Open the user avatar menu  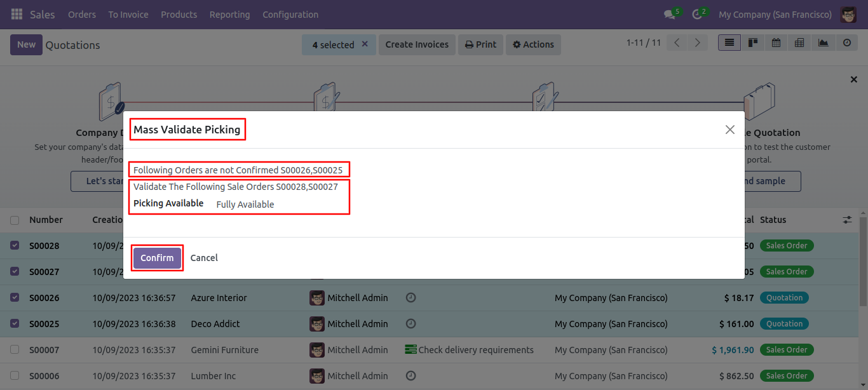tap(848, 14)
